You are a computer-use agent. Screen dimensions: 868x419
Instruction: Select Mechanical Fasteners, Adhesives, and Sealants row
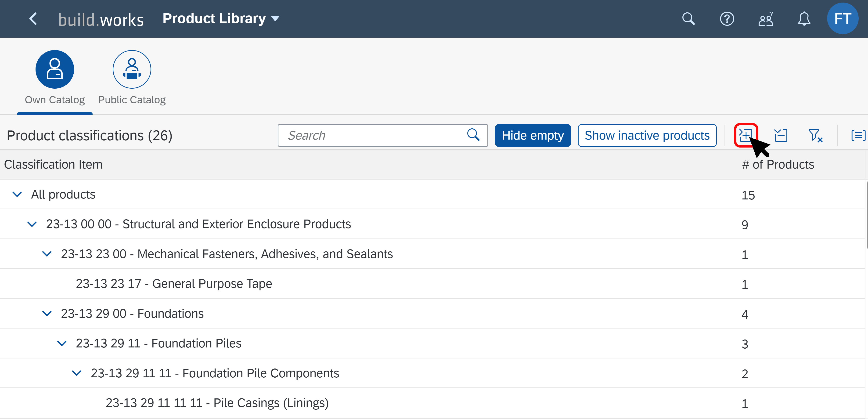coord(432,254)
